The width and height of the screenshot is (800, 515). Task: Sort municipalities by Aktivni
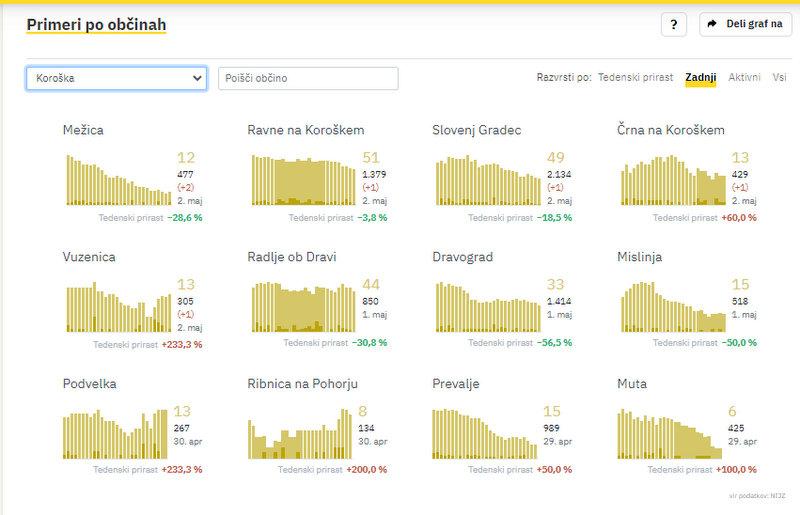click(x=744, y=77)
